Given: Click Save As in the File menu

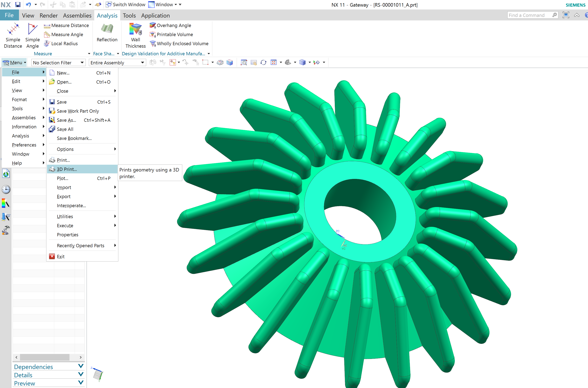Looking at the screenshot, I should point(67,120).
